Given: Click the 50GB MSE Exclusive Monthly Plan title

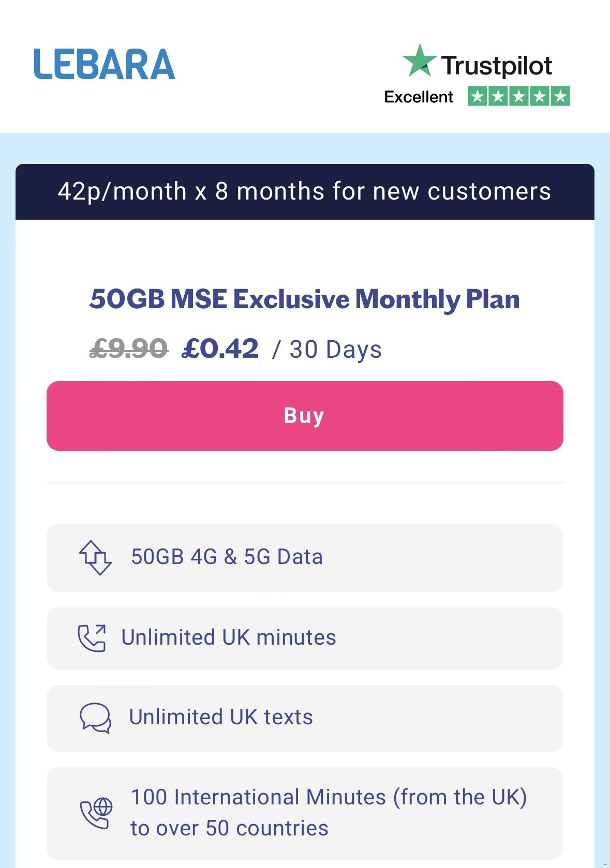Looking at the screenshot, I should [304, 299].
